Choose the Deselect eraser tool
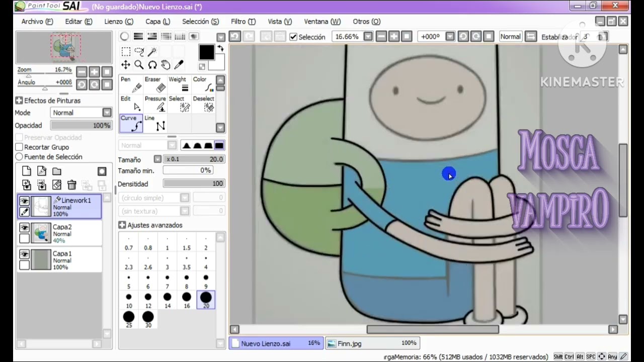644x362 pixels. point(203,104)
